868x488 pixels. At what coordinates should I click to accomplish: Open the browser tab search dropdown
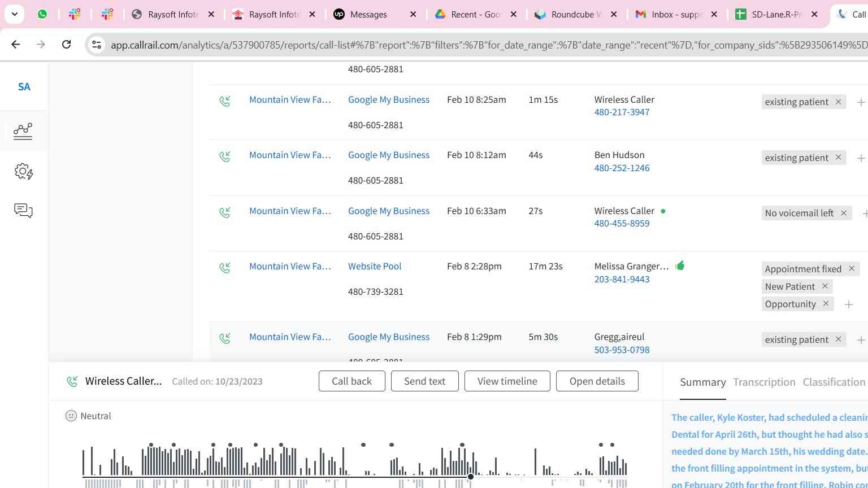14,14
